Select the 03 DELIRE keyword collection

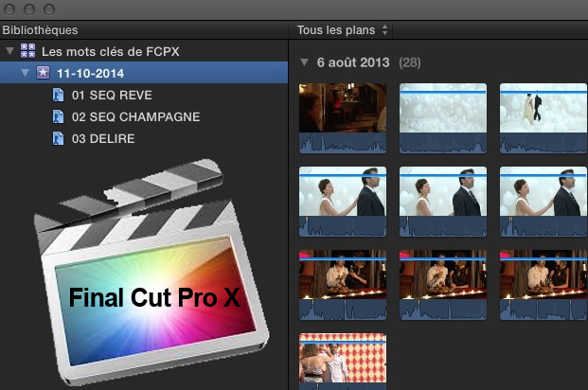(103, 139)
